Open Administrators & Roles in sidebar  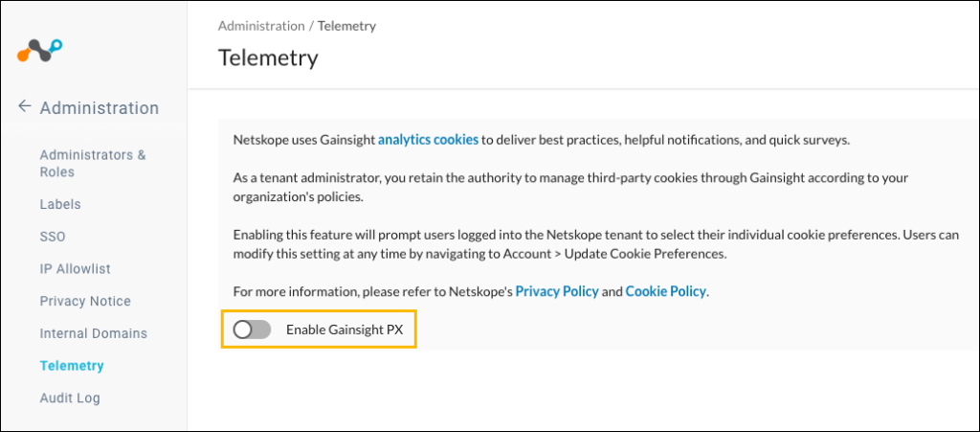tap(93, 163)
